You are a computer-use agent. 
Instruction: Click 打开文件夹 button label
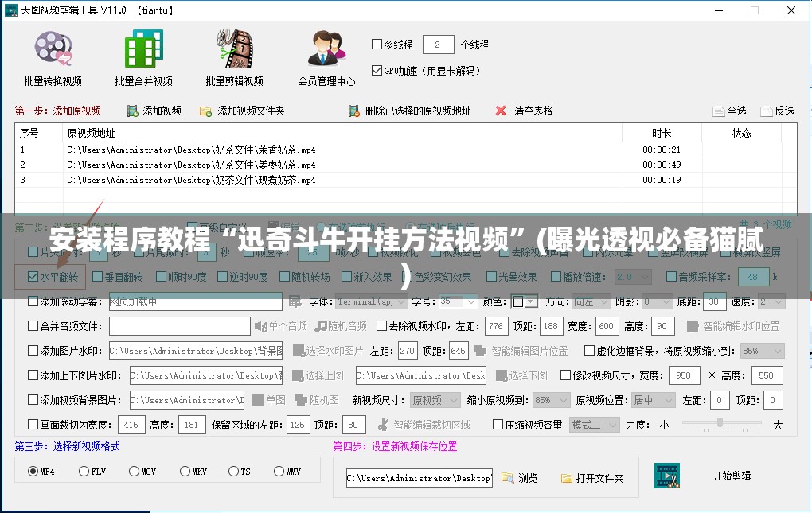click(599, 478)
